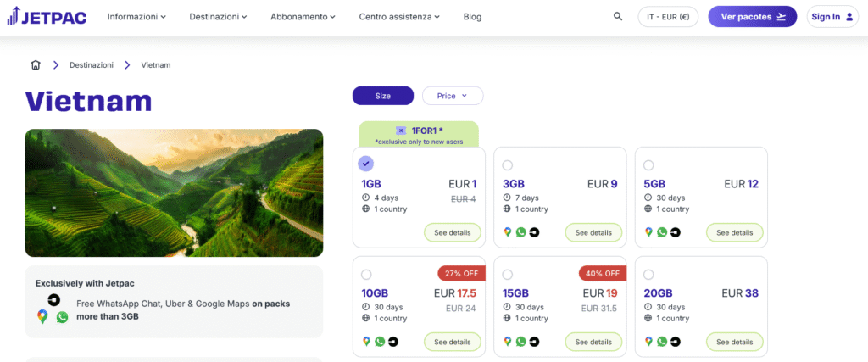Screen dimensions: 868x362
Task: Click Google Maps icon on 20GB plan
Action: [x=648, y=342]
